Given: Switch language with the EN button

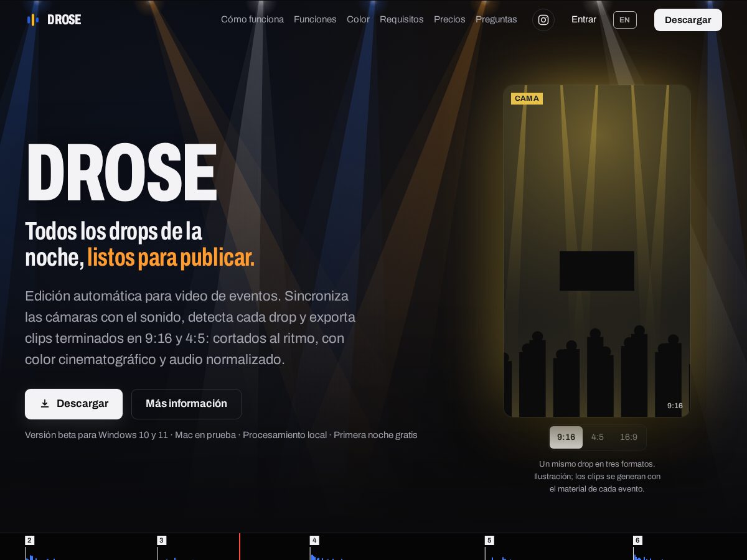Looking at the screenshot, I should pyautogui.click(x=625, y=20).
